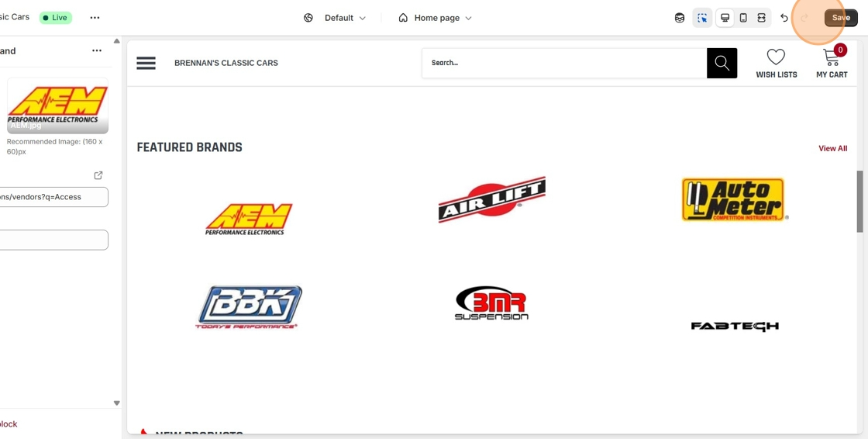Click BRENNAN'S CLASSIC CARS store title
868x439 pixels.
(226, 63)
